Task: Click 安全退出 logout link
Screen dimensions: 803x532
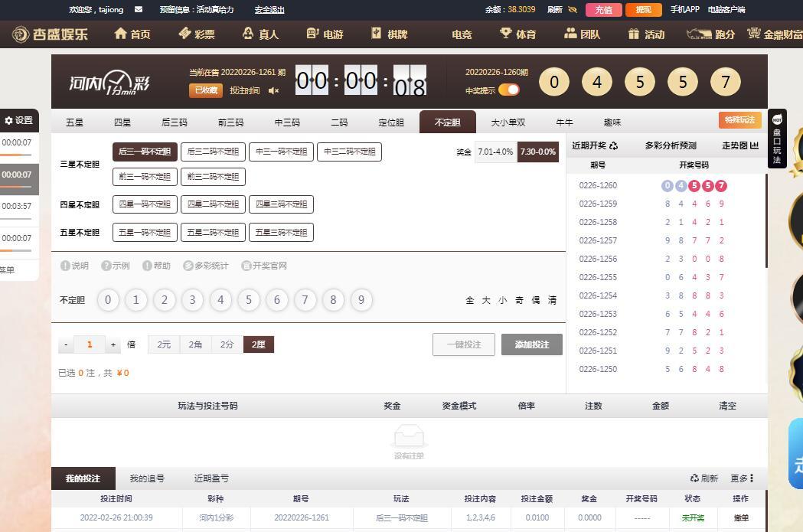Action: click(x=269, y=9)
